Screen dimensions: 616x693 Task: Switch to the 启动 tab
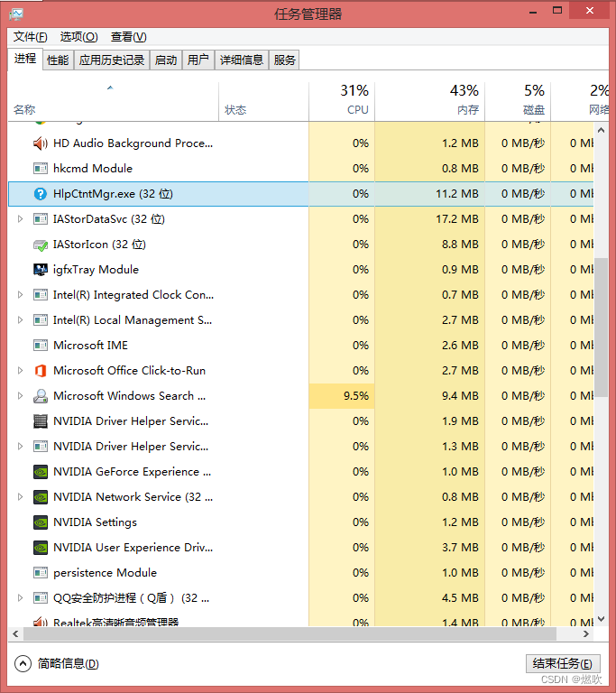pos(166,60)
